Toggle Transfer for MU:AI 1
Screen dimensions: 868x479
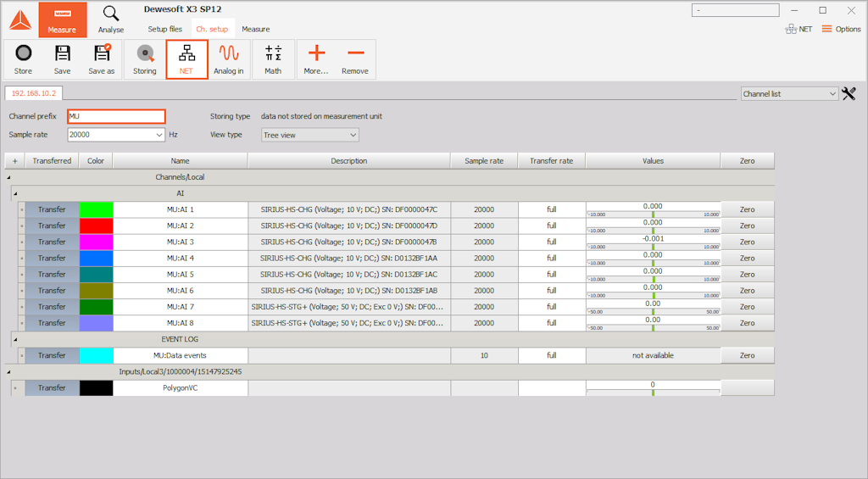tap(52, 209)
